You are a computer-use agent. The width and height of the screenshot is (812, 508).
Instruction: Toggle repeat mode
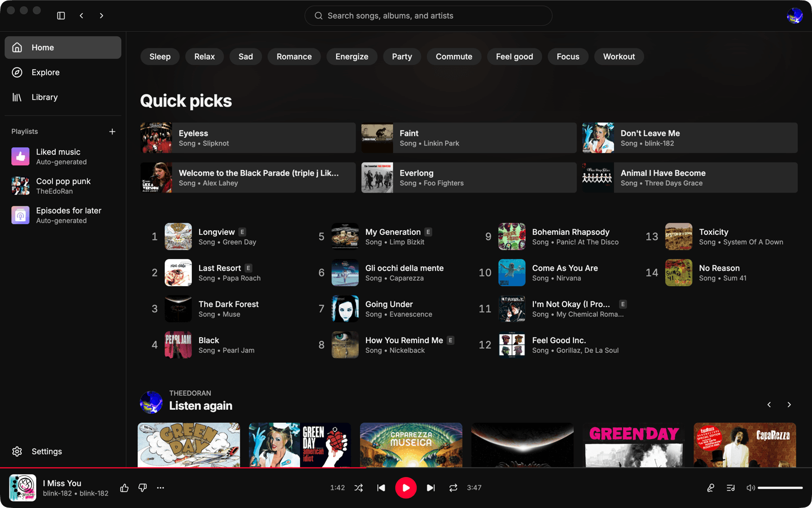[453, 488]
